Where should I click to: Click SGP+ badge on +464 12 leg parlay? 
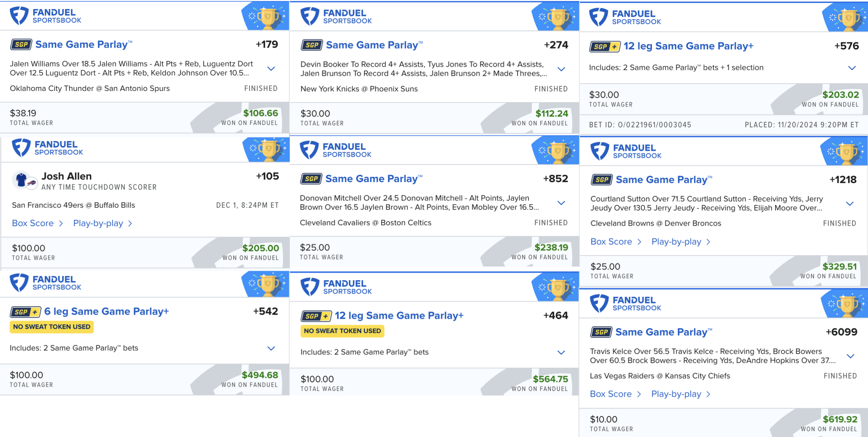(316, 316)
